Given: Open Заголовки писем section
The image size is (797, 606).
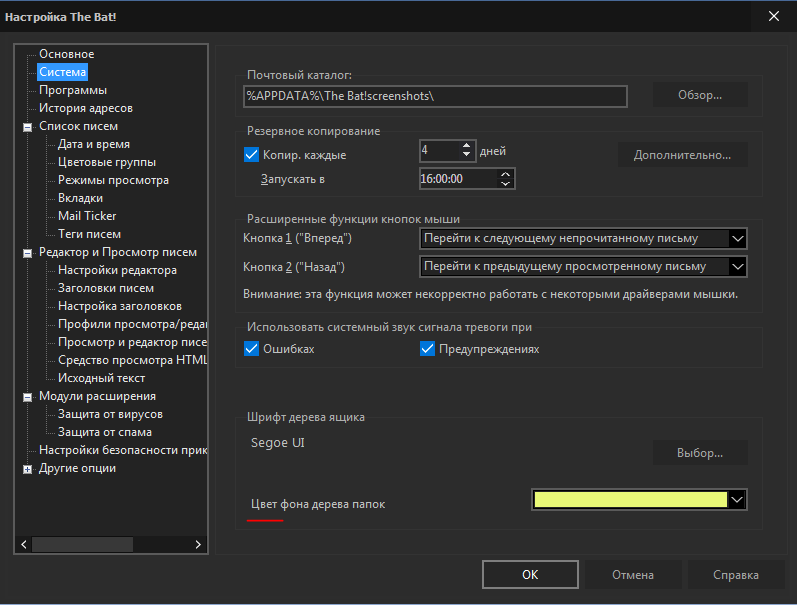Looking at the screenshot, I should click(x=106, y=288).
